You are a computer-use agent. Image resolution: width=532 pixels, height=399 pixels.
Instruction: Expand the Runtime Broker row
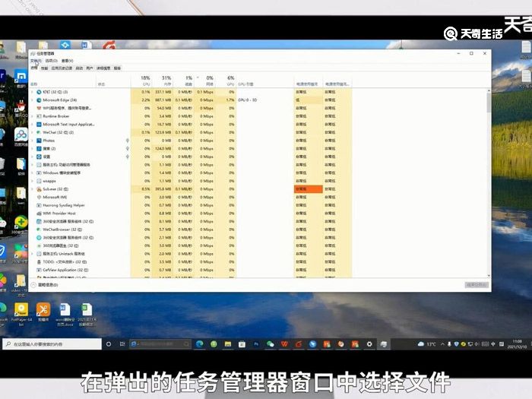33,116
